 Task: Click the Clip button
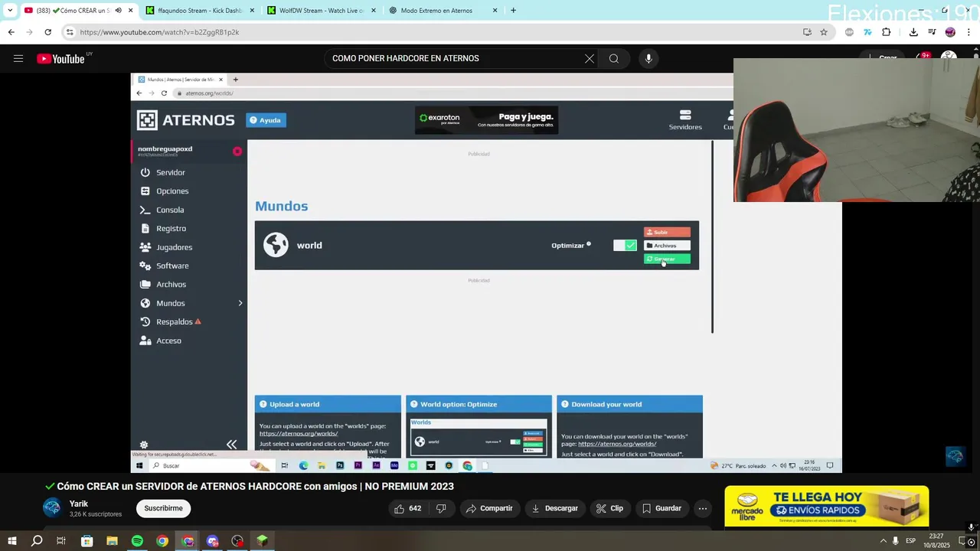[x=609, y=508]
